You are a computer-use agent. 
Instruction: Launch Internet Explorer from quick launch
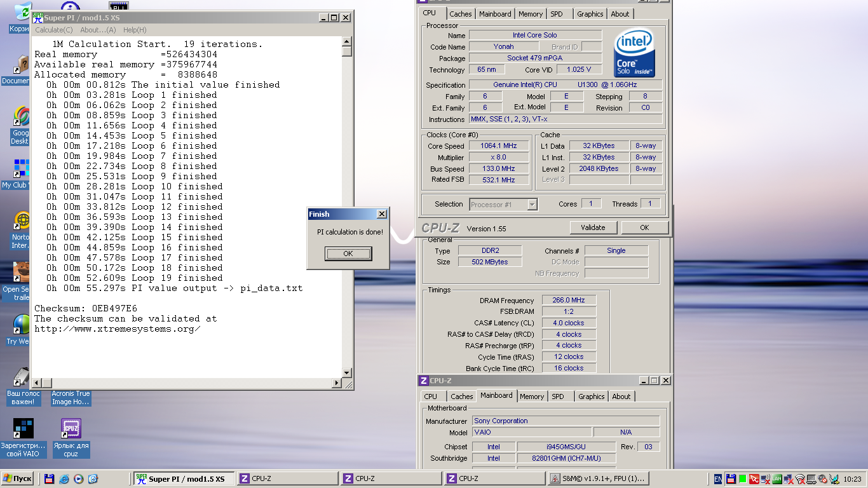[64, 478]
